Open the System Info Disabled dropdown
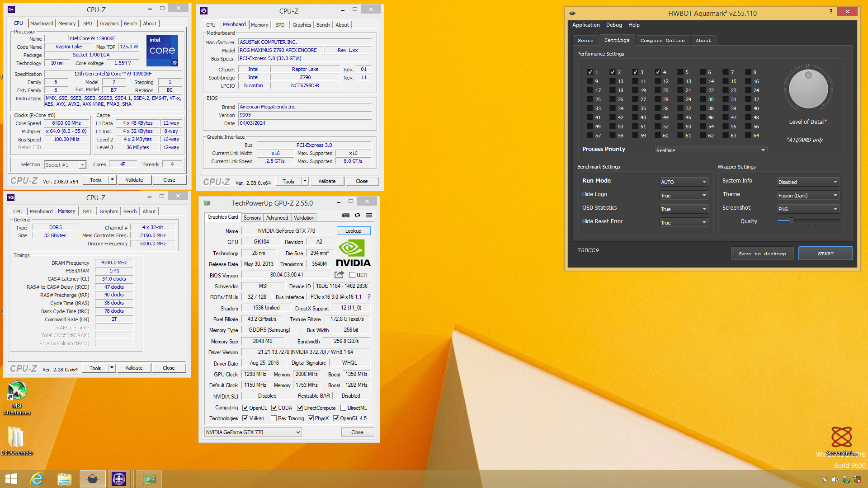Viewport: 868px width, 488px height. [x=808, y=182]
